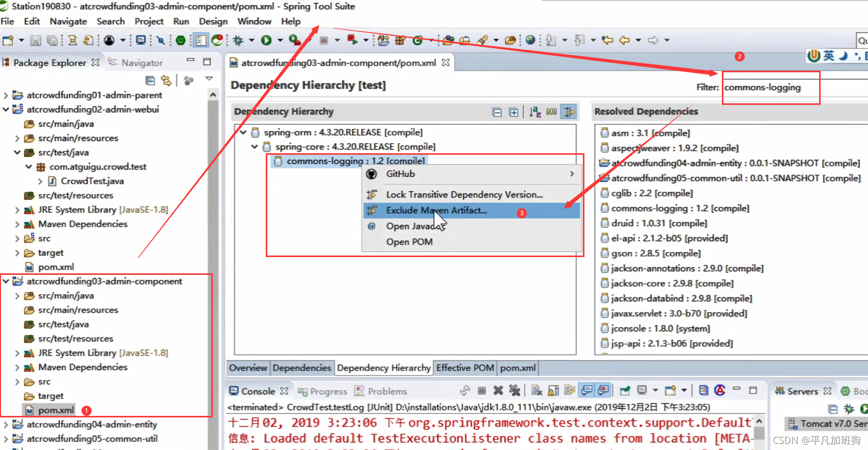Click the Back navigation arrow in toolbar

point(625,40)
